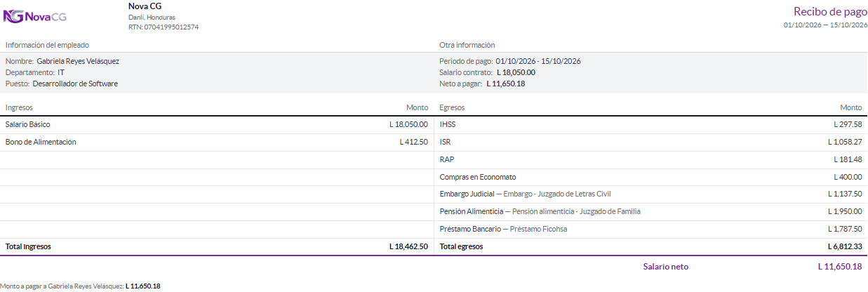Click the Embargo Judicial amount L 1,137.50
The height and width of the screenshot is (292, 868).
(x=845, y=194)
